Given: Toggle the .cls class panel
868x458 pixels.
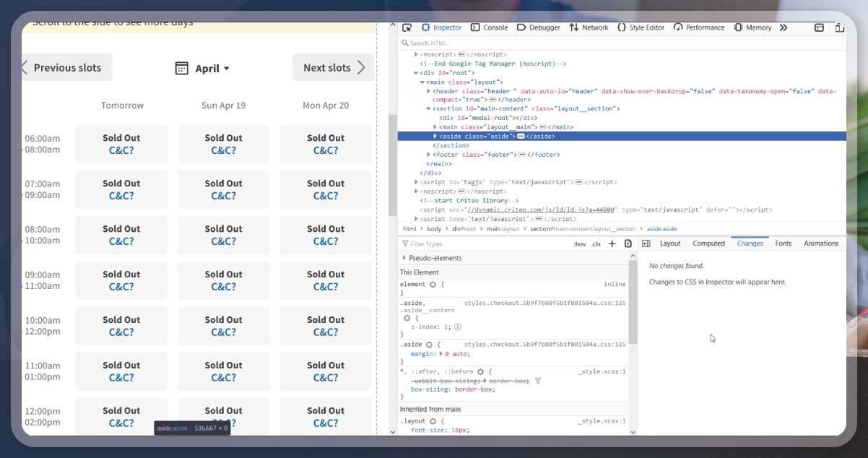Looking at the screenshot, I should tap(596, 244).
